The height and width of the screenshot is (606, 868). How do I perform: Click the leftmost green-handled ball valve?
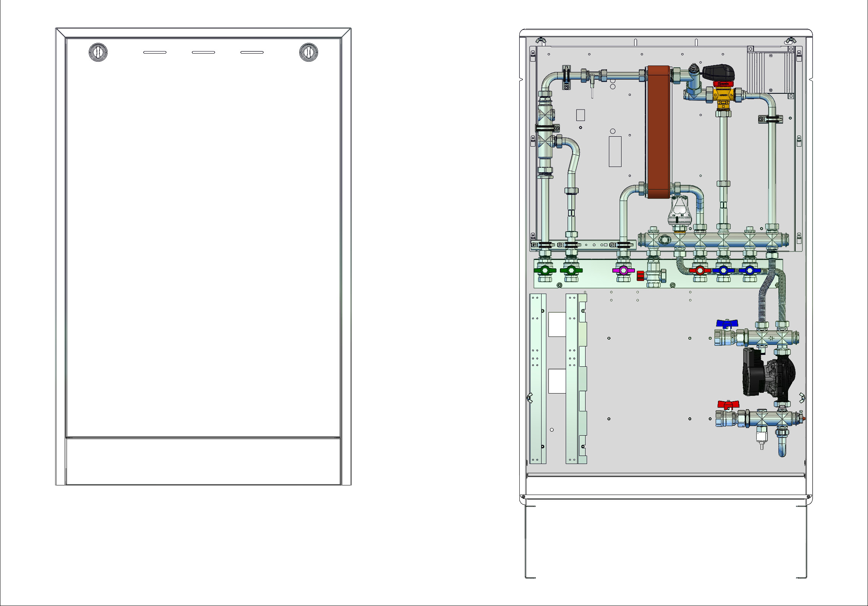(x=545, y=270)
